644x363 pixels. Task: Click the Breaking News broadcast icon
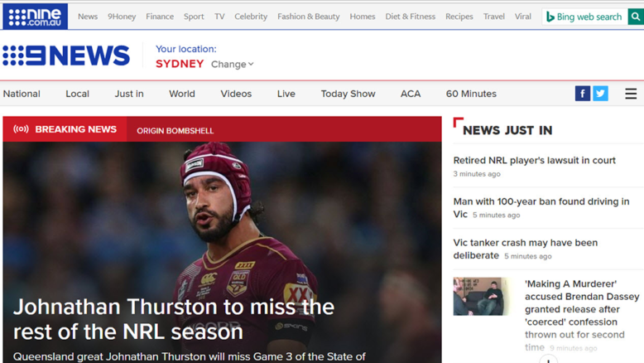click(21, 129)
